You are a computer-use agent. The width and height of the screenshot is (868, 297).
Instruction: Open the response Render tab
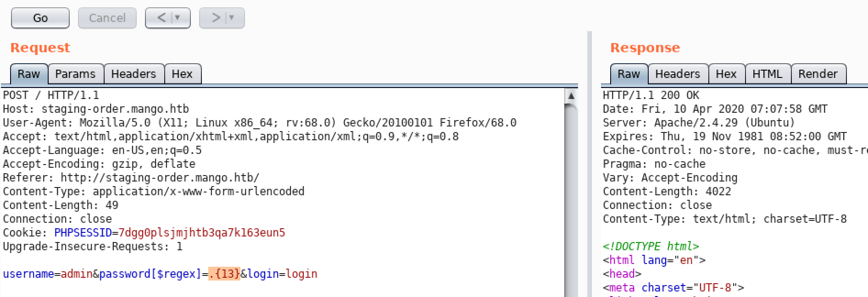pyautogui.click(x=818, y=74)
